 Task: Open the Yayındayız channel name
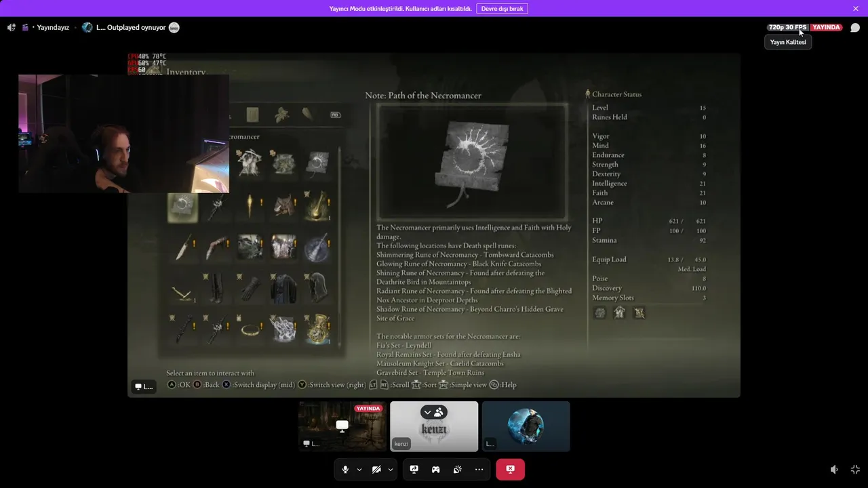[53, 28]
